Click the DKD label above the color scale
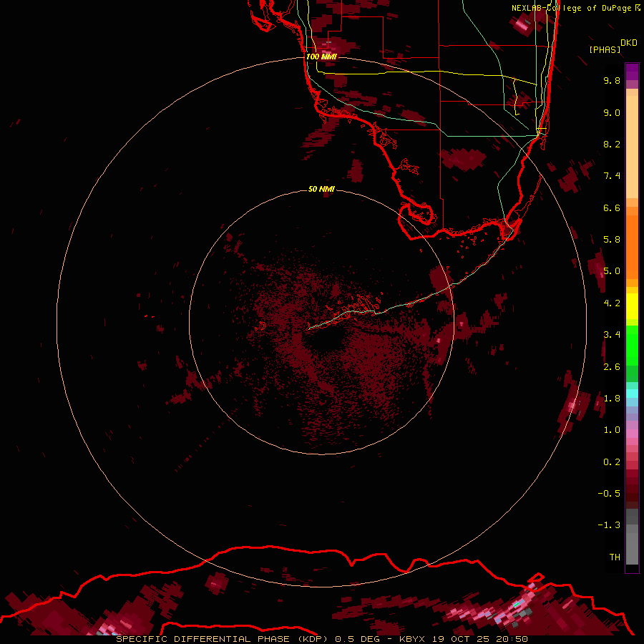The image size is (644, 644). coord(629,43)
